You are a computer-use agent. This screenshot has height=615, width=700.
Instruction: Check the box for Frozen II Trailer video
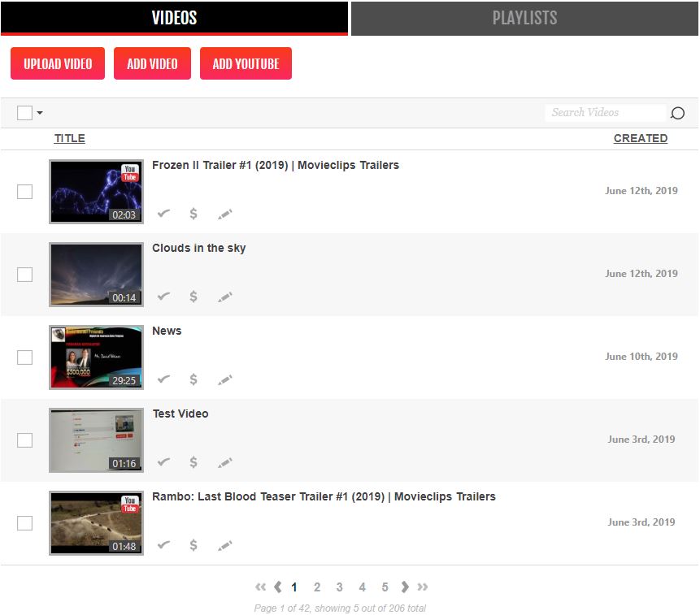click(x=25, y=192)
